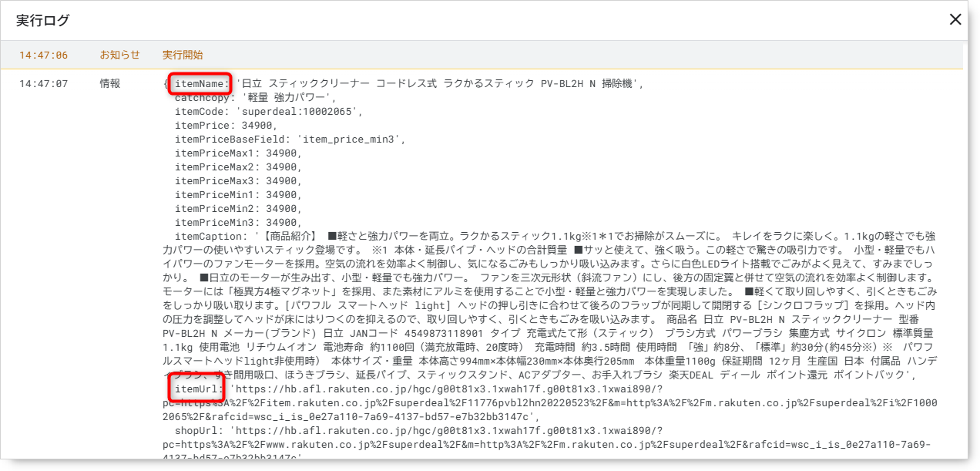Image resolution: width=980 pixels, height=471 pixels.
Task: Click the 14:47:07 timestamp
Action: pyautogui.click(x=43, y=84)
